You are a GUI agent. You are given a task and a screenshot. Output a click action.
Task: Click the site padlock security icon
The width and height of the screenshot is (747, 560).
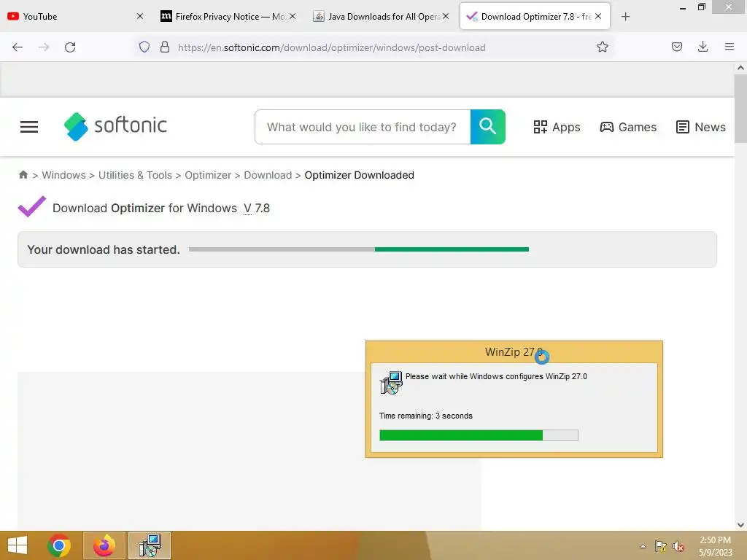click(x=165, y=47)
